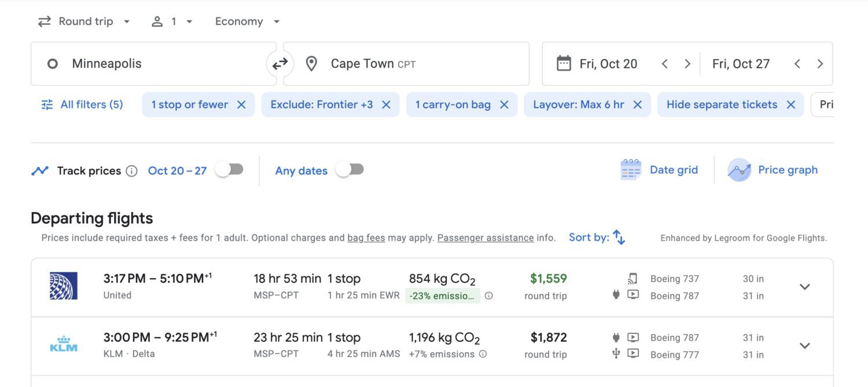The height and width of the screenshot is (387, 868).
Task: Expand the KLM flight details
Action: [804, 346]
